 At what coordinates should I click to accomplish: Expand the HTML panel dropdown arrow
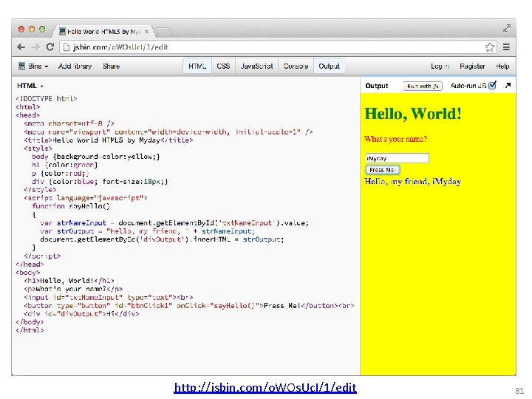[x=41, y=86]
